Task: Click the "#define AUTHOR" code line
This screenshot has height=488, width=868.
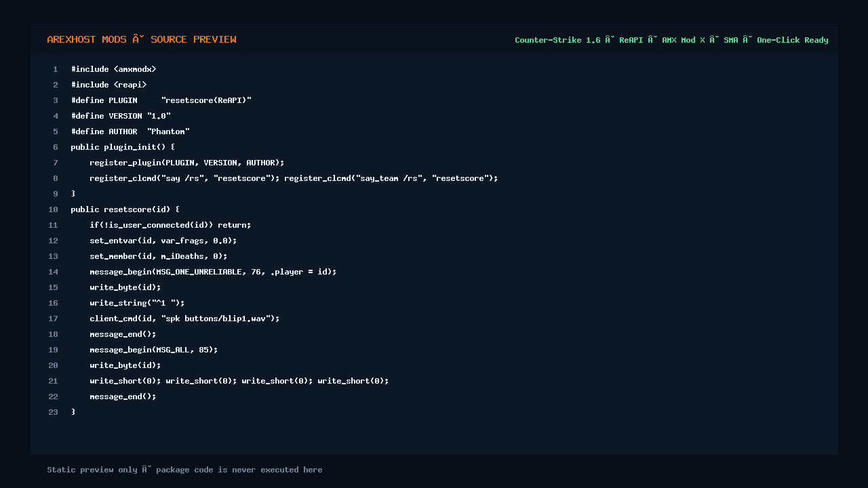Action: 130,131
